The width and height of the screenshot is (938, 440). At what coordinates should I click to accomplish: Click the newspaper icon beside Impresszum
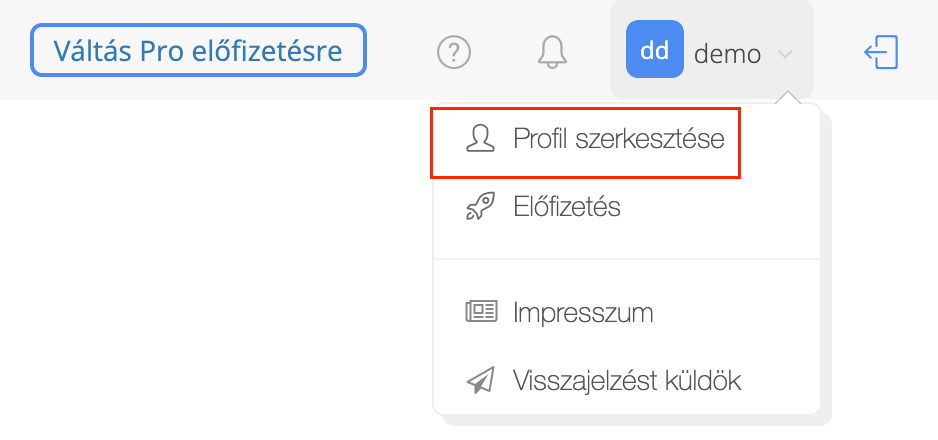[x=481, y=312]
